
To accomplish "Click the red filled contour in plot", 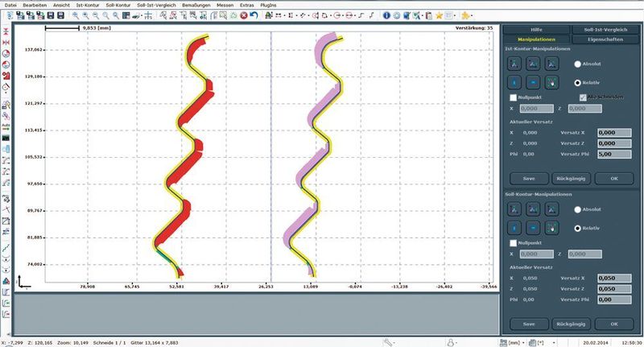I will 190,112.
